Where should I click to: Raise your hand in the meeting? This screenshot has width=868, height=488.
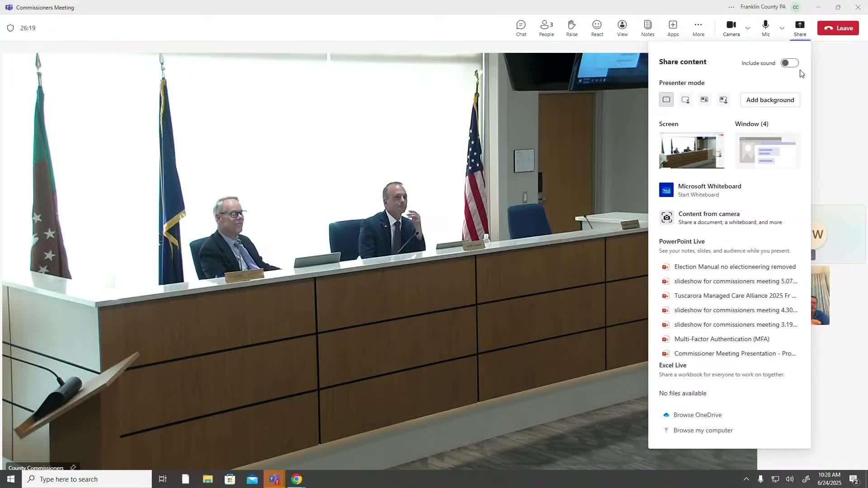571,28
